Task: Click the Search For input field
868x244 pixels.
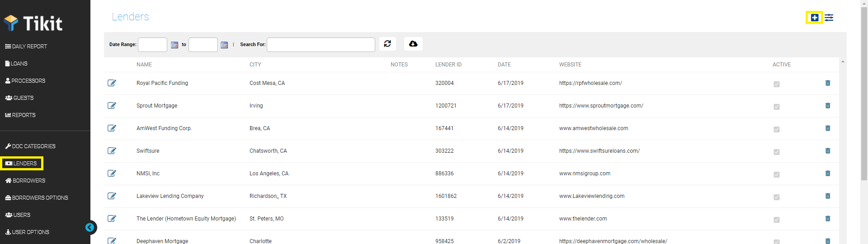Action: [x=321, y=45]
